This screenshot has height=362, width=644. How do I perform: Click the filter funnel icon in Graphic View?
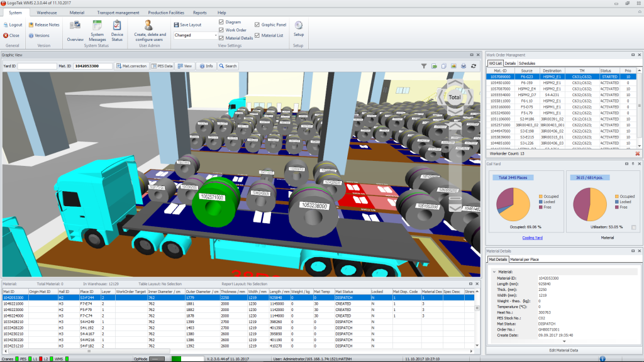click(x=424, y=66)
